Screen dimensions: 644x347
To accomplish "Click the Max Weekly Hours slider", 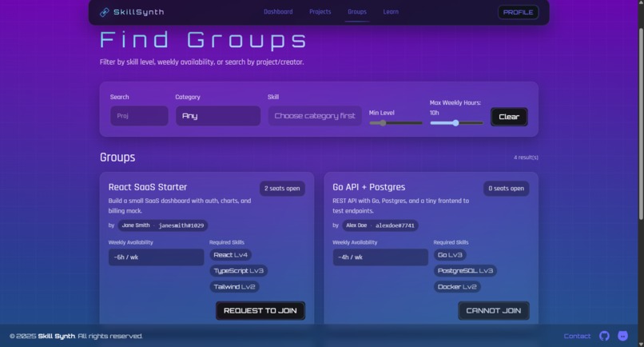I will [456, 123].
